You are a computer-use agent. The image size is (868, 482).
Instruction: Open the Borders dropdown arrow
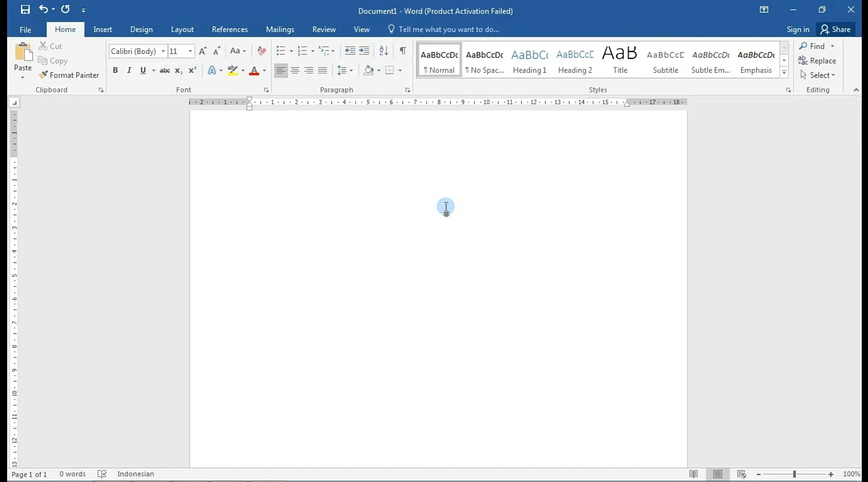coord(400,71)
